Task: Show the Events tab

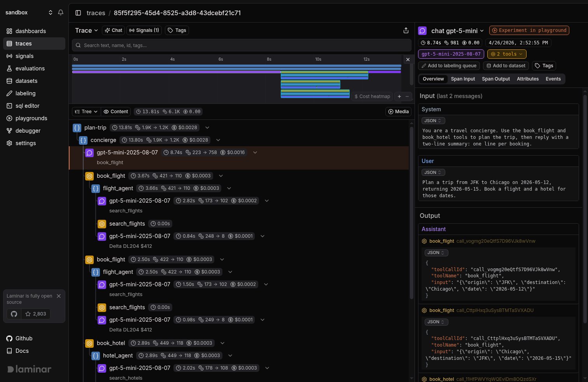Action: click(553, 79)
